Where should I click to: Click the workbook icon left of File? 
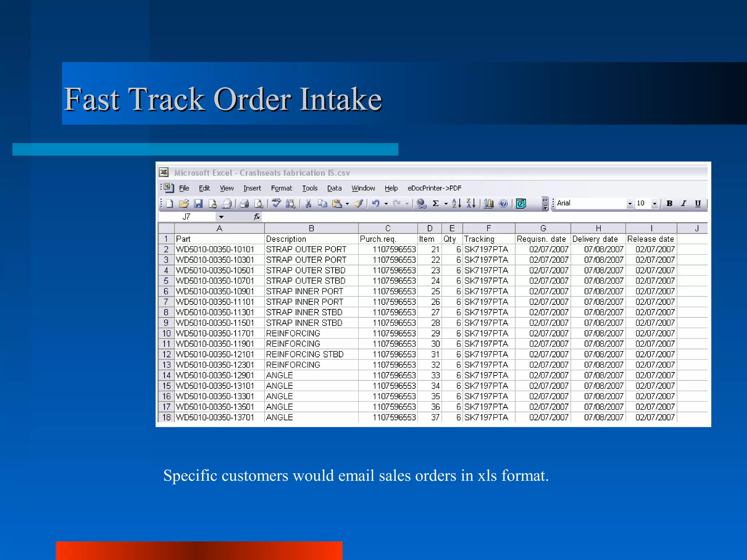click(x=168, y=188)
